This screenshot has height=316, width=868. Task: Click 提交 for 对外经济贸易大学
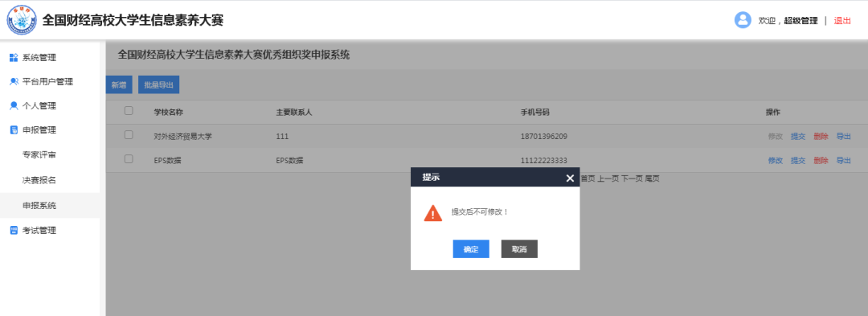pyautogui.click(x=798, y=137)
